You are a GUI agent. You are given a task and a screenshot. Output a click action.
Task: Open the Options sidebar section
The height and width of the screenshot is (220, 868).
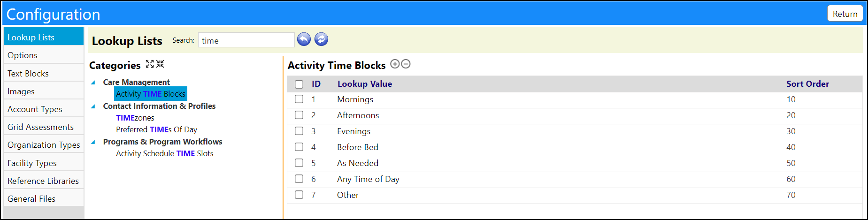pos(44,55)
